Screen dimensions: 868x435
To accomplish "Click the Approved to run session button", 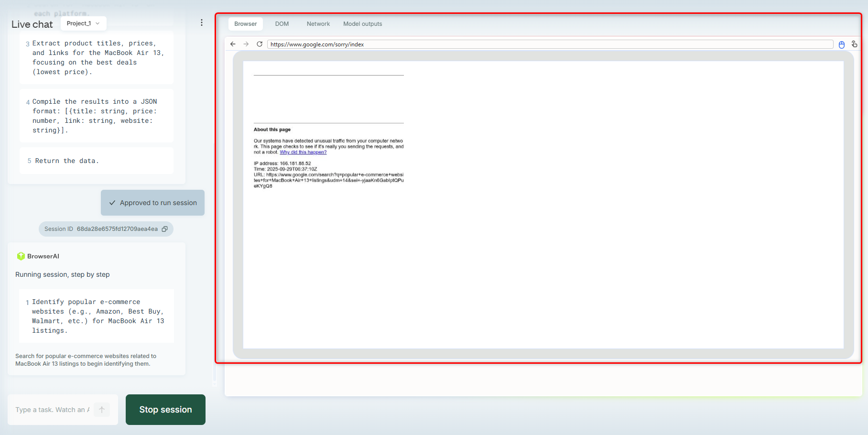I will coord(152,203).
